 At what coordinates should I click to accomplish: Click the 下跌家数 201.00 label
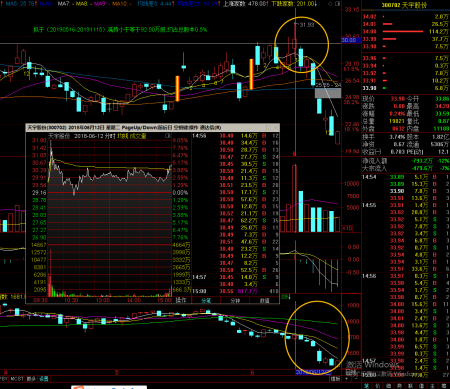(293, 4)
